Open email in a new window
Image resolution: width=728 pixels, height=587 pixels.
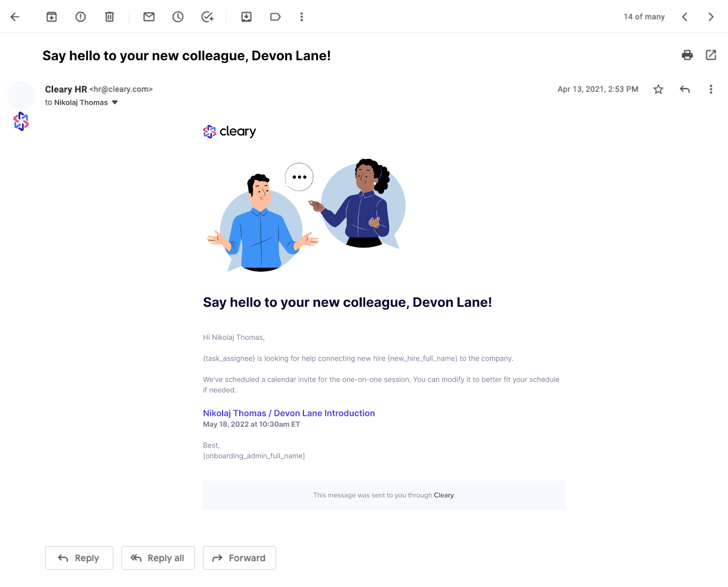pos(711,55)
